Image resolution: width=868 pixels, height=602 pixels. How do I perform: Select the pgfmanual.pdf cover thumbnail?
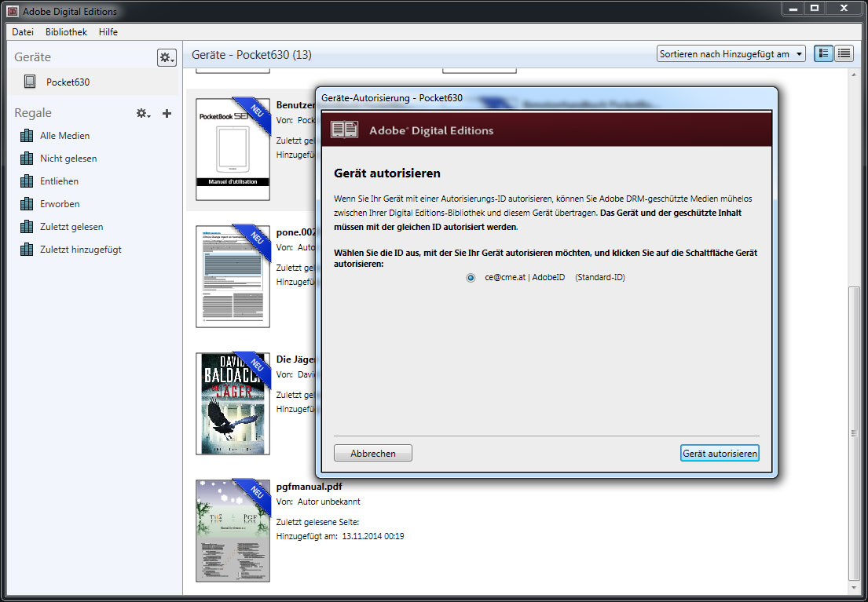tap(233, 531)
